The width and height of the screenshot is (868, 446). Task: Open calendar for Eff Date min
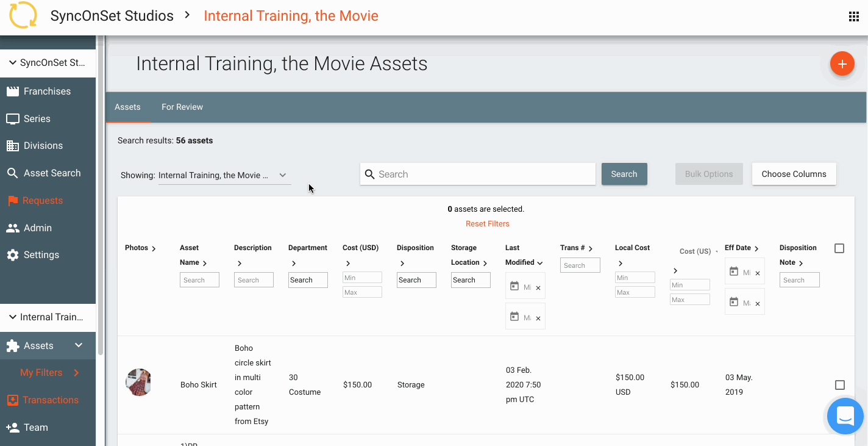734,272
